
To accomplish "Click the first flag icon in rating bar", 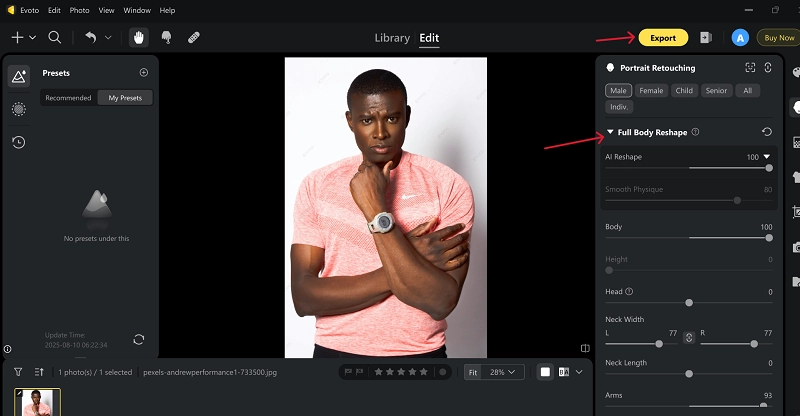I will click(348, 372).
